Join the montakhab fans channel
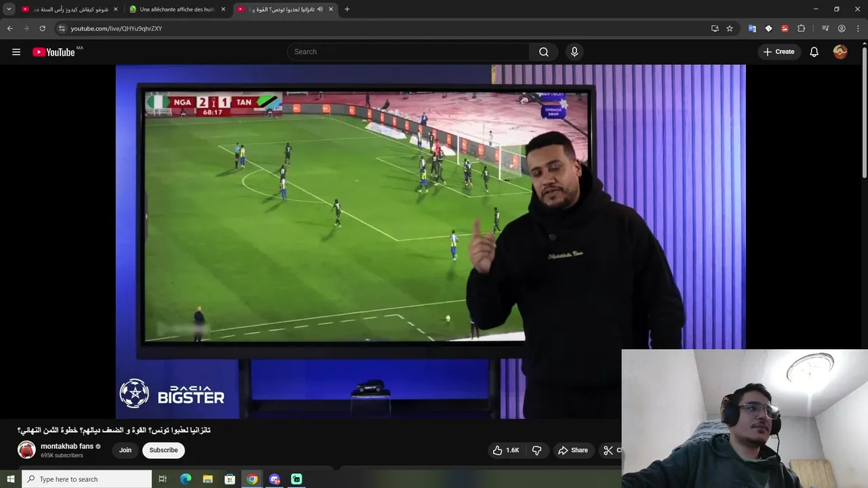 (125, 450)
